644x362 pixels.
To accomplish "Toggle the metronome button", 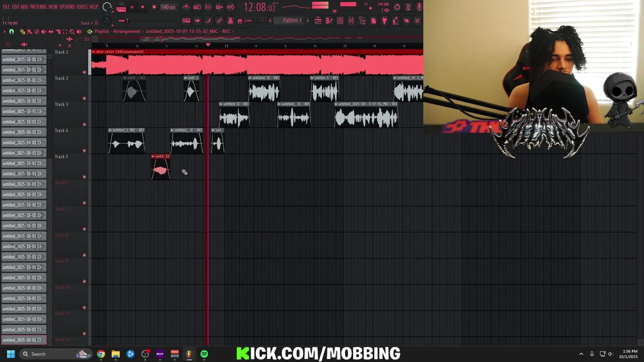I will [186, 7].
